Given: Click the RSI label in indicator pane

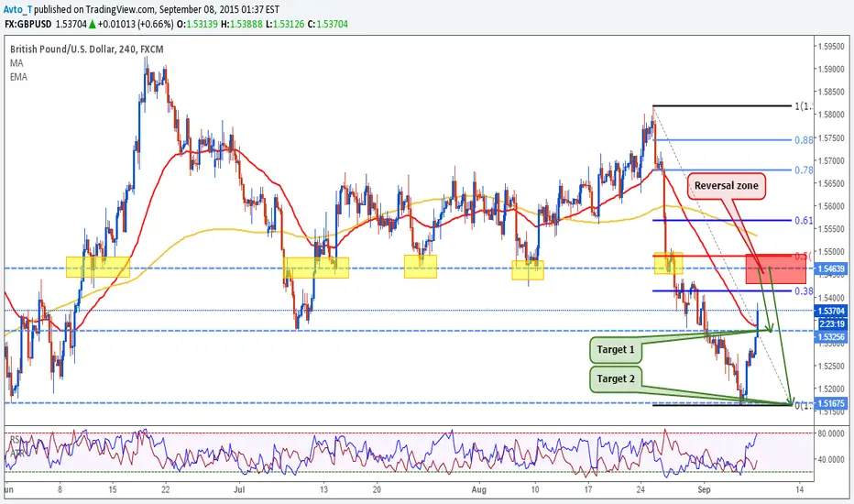Looking at the screenshot, I should (x=16, y=440).
